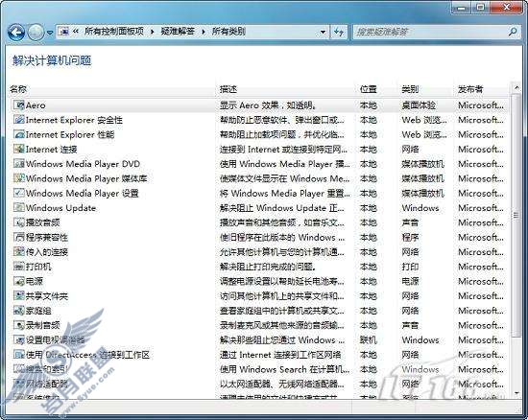This screenshot has height=420, width=528.
Task: Click the 播放音频 icon
Action: coord(19,222)
